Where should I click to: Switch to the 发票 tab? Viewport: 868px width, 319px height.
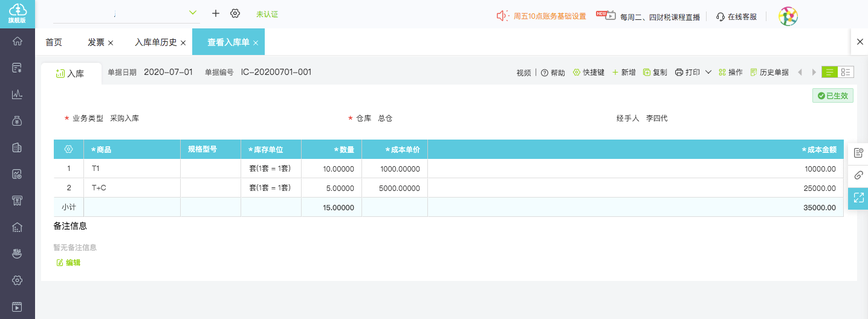point(96,42)
